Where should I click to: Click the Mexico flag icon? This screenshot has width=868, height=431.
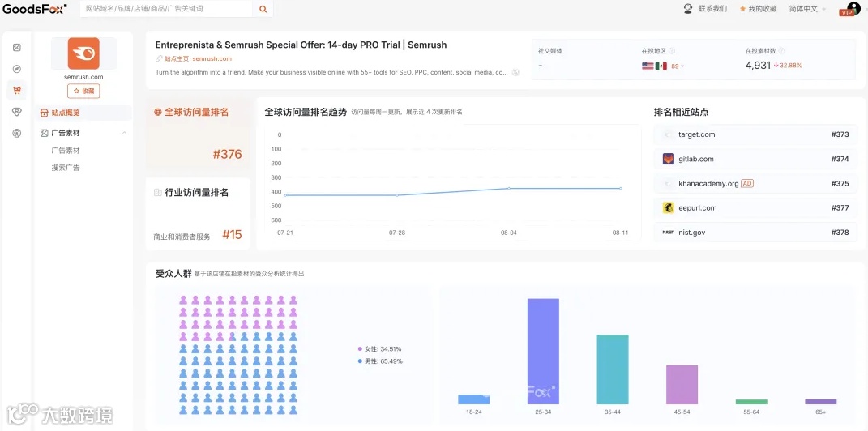click(661, 66)
